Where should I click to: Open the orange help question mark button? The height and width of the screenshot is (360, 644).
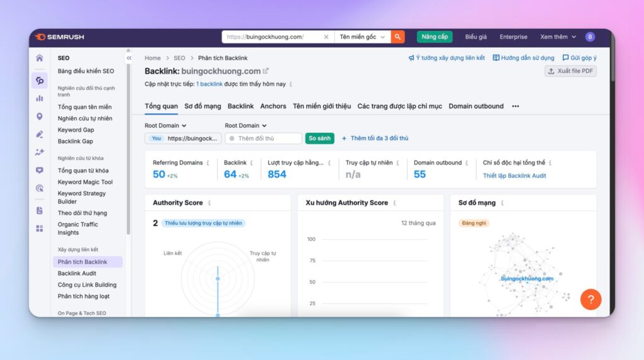point(591,300)
